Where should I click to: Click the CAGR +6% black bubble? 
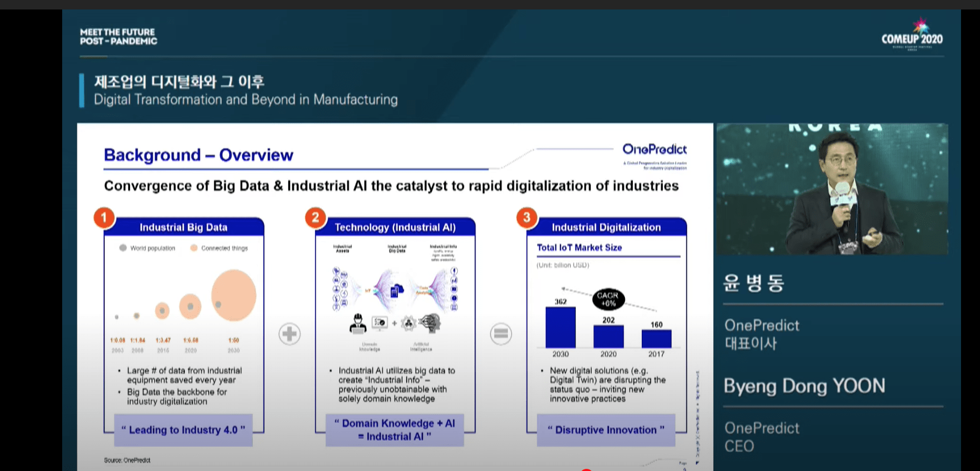pyautogui.click(x=608, y=299)
